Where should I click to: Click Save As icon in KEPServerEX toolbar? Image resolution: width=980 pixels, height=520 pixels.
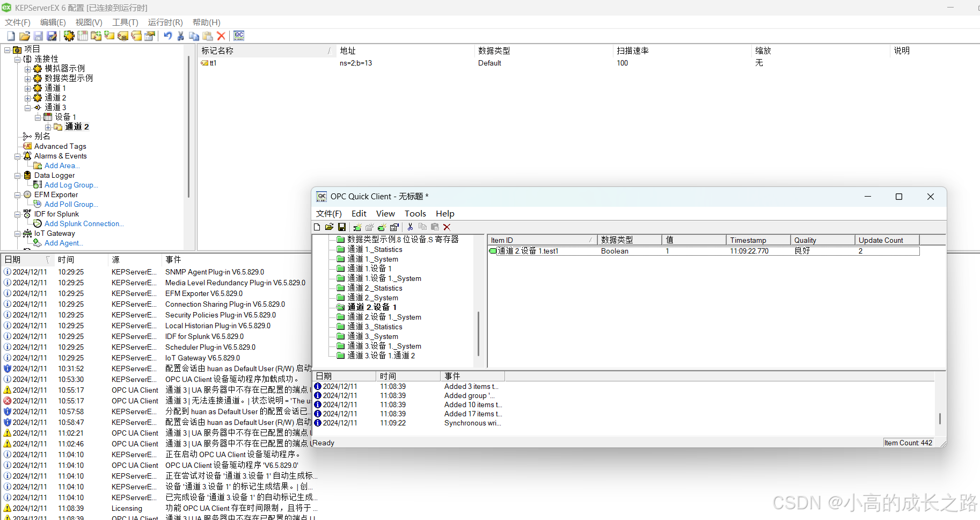point(52,36)
